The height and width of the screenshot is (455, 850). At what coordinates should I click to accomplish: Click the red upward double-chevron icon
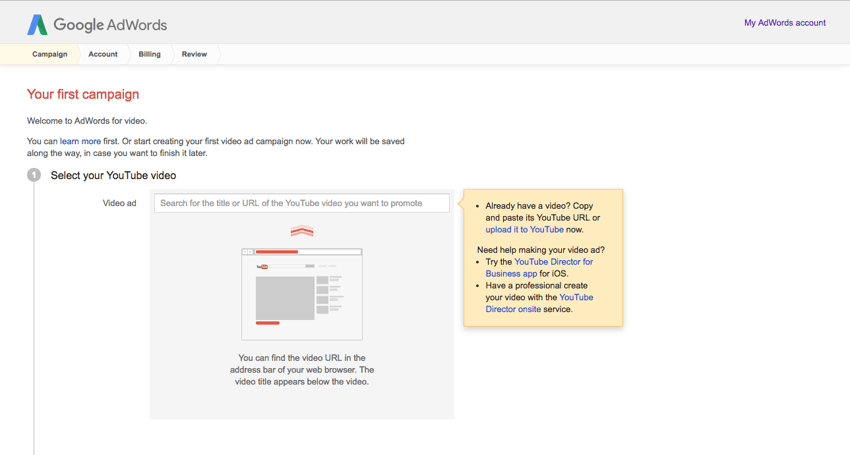(x=302, y=231)
